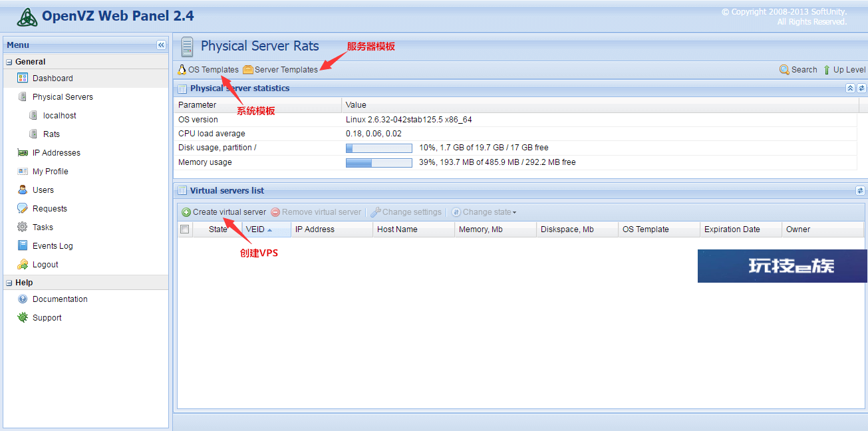The width and height of the screenshot is (868, 431).
Task: Click the Documentation globe icon
Action: 23,299
